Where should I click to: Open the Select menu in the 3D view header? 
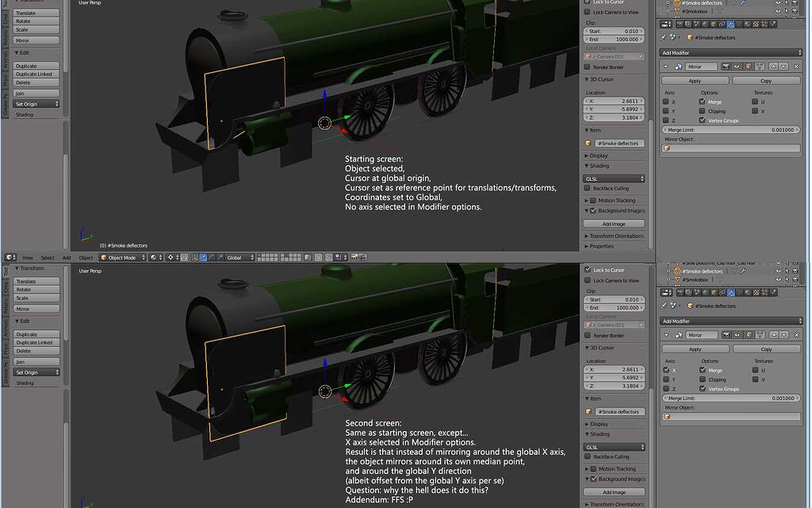click(x=47, y=258)
